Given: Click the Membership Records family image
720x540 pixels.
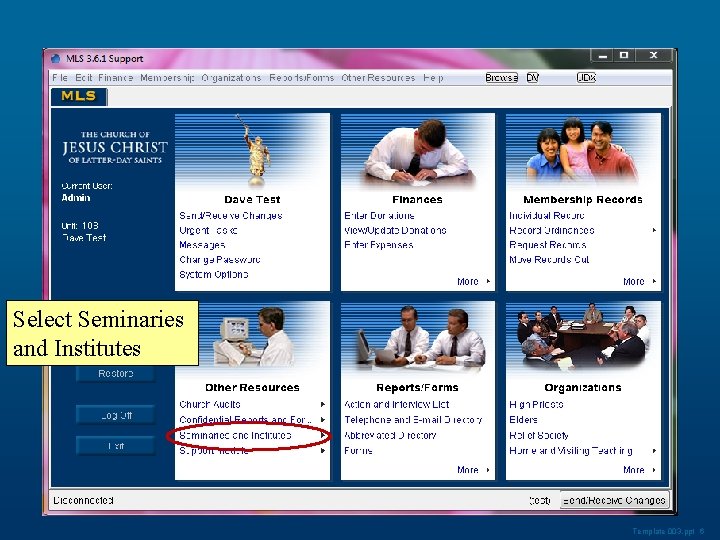Looking at the screenshot, I should pos(582,151).
